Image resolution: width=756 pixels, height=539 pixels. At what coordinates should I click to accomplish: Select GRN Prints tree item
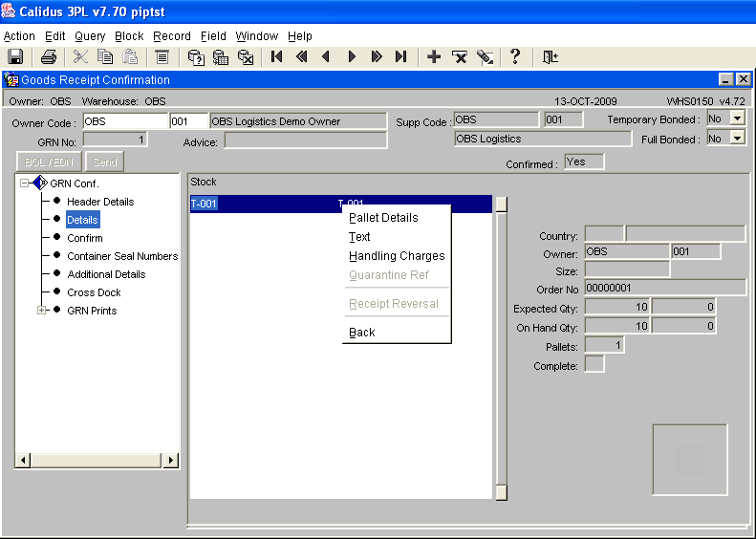coord(92,311)
